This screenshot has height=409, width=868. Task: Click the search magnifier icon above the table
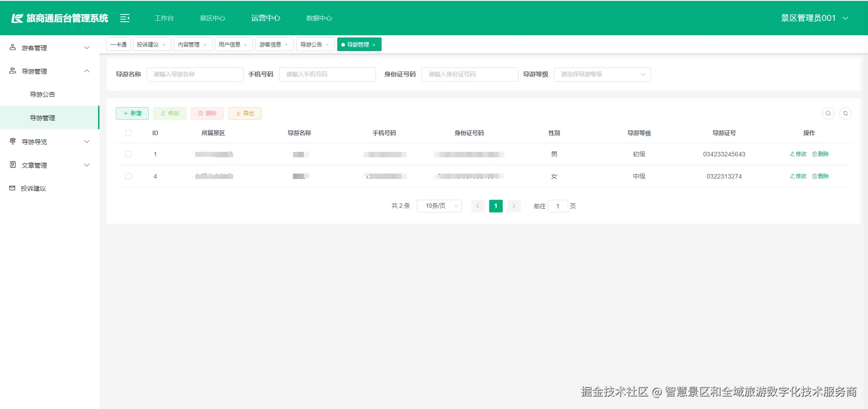point(828,113)
